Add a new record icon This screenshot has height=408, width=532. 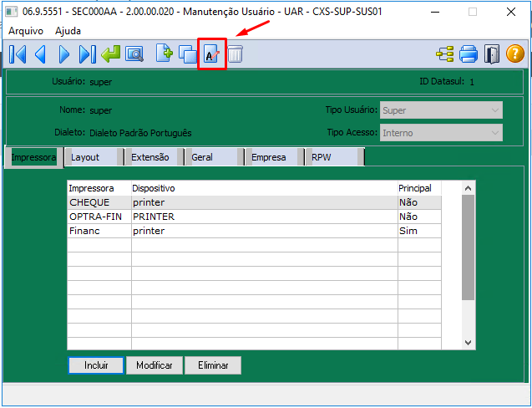(x=165, y=54)
